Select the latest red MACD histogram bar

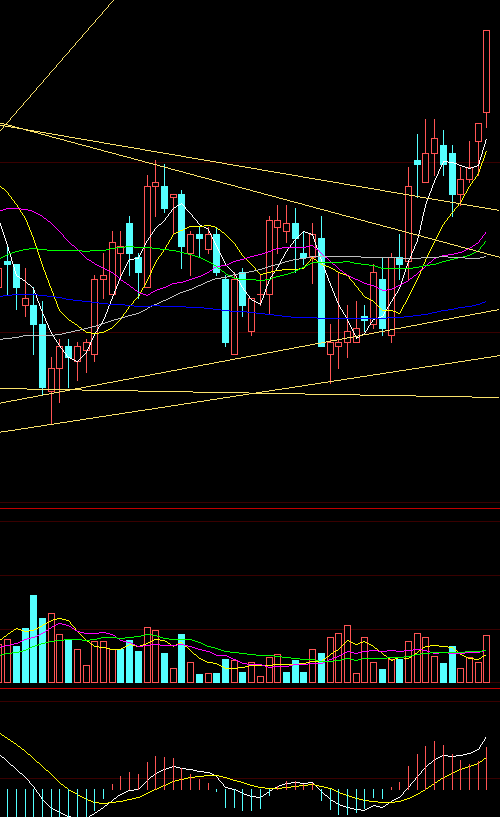486,768
